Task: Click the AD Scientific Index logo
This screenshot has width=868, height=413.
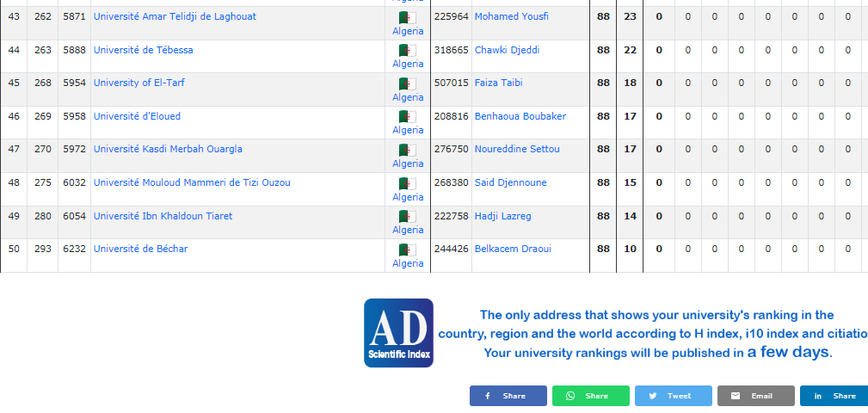Action: tap(398, 333)
